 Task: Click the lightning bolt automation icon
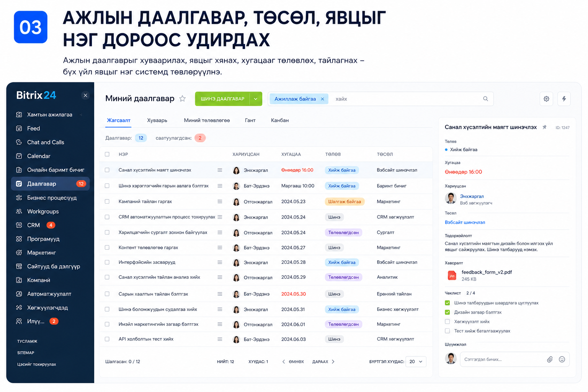[x=564, y=99]
